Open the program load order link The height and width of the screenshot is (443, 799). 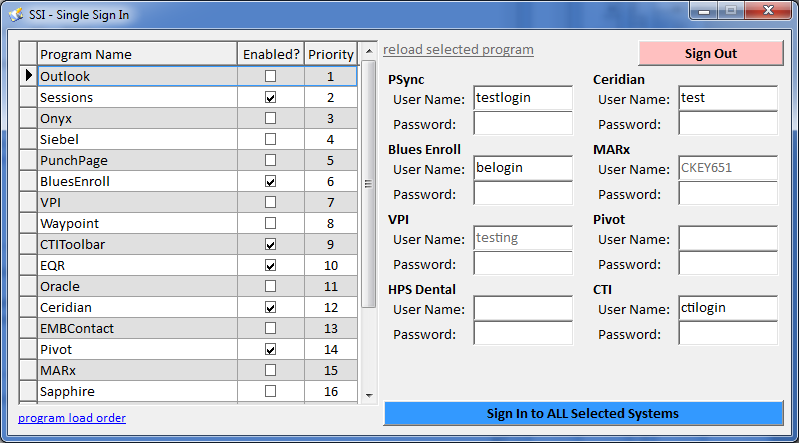pyautogui.click(x=72, y=418)
